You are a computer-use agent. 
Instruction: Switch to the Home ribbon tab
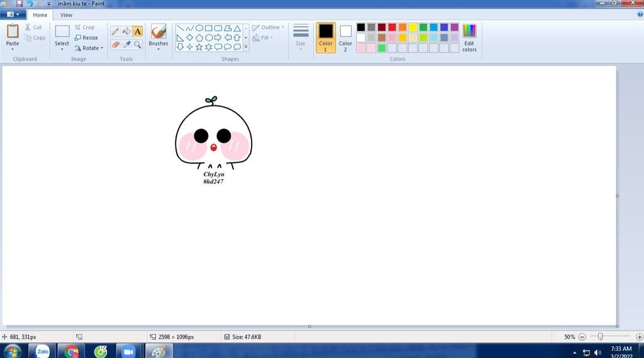[40, 15]
